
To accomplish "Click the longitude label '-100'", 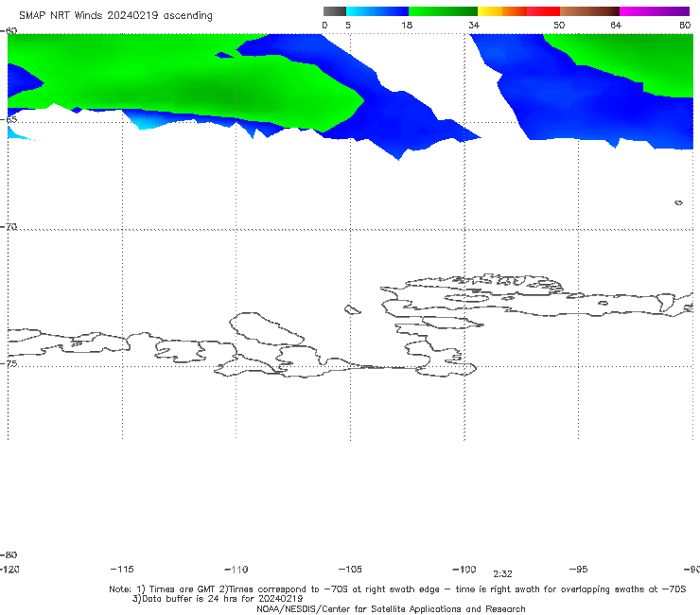I will (x=464, y=569).
